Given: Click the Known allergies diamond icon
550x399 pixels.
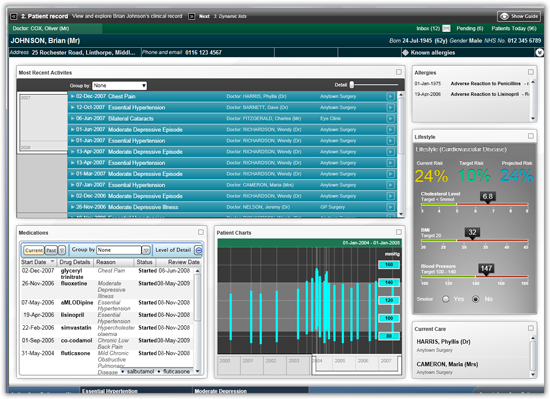Looking at the screenshot, I should pos(405,53).
